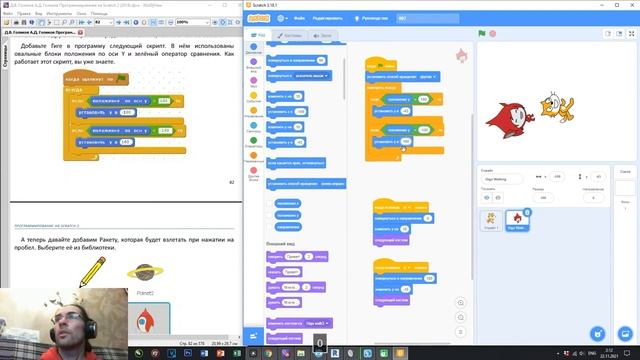Switch to the Звуки tab
The width and height of the screenshot is (640, 360).
pos(322,36)
